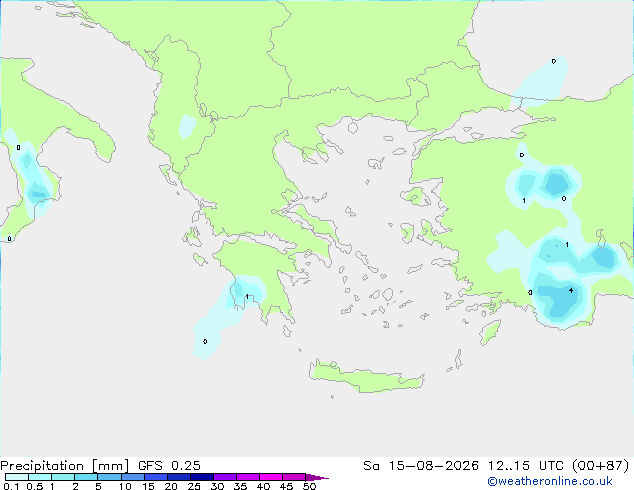Click the 'Sa 15-08-2026' date text

(421, 466)
